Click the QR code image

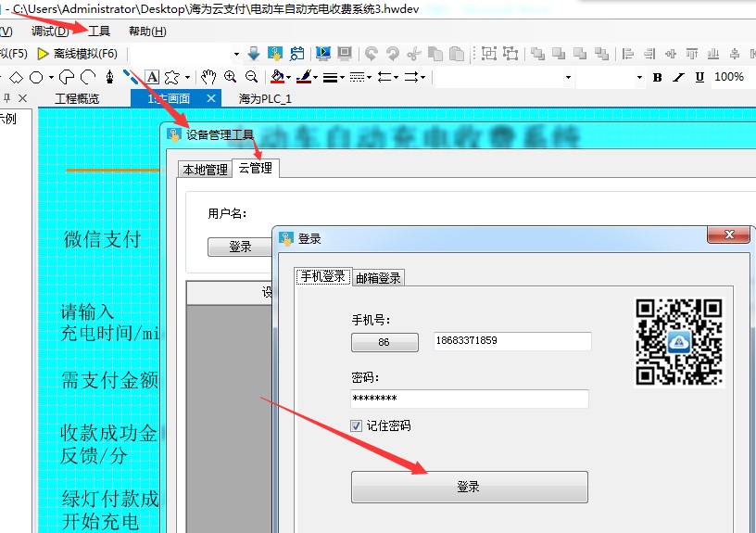[678, 341]
